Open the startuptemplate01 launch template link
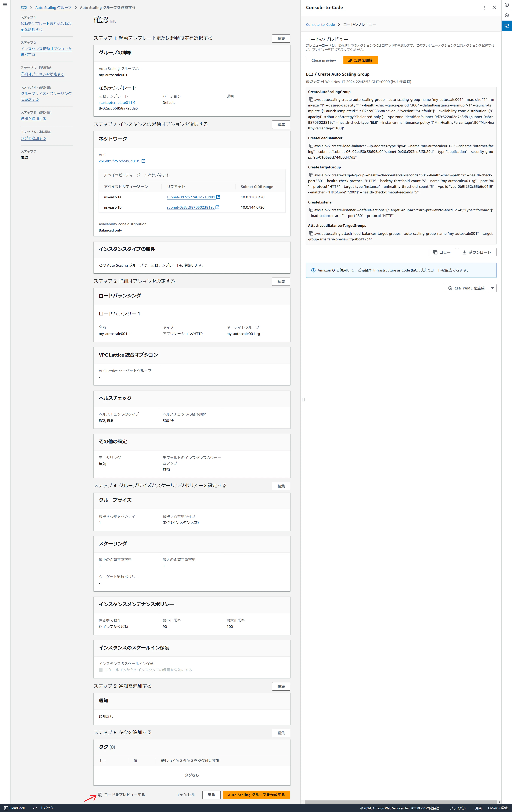 click(x=114, y=102)
